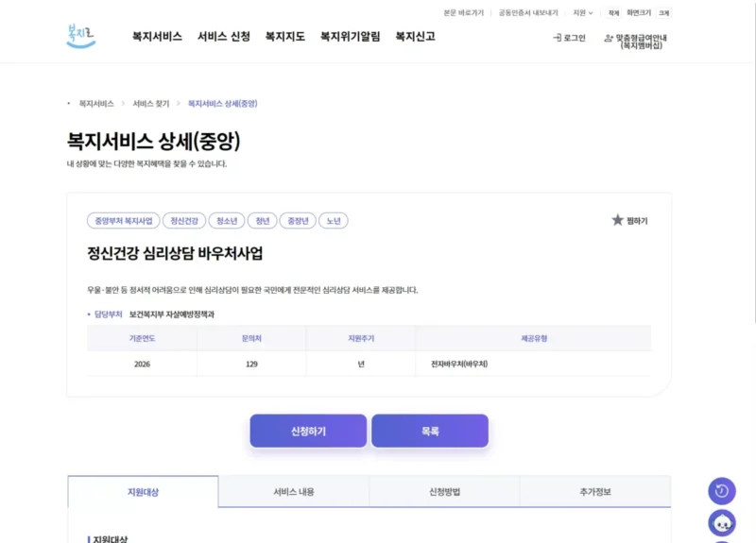Screen dimensions: 756x543
Task: Open the chatbot mascot button
Action: pyautogui.click(x=722, y=523)
